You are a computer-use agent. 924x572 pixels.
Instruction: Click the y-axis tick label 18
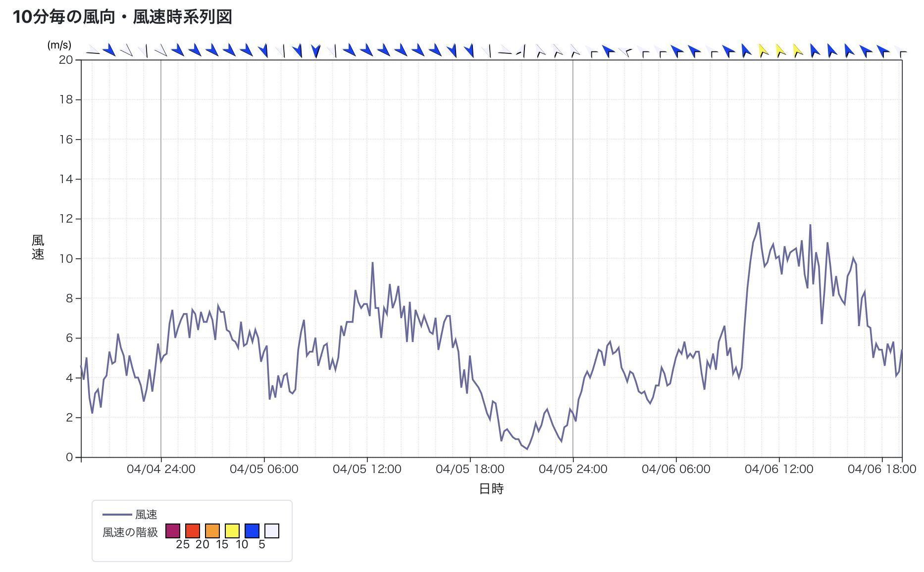[x=66, y=99]
